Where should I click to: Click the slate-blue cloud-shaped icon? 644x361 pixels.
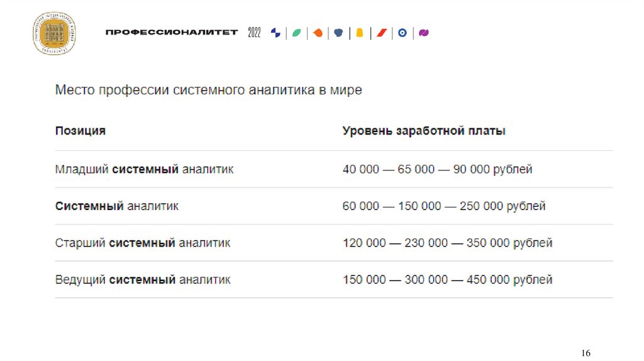pyautogui.click(x=338, y=33)
